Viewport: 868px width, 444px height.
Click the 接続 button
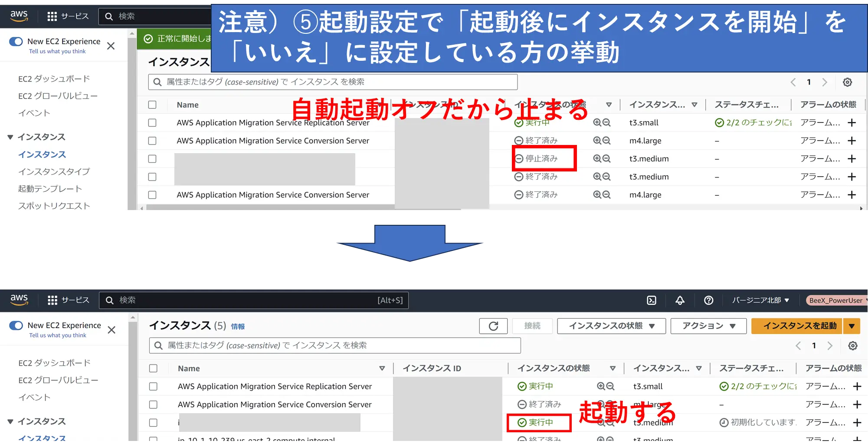532,326
